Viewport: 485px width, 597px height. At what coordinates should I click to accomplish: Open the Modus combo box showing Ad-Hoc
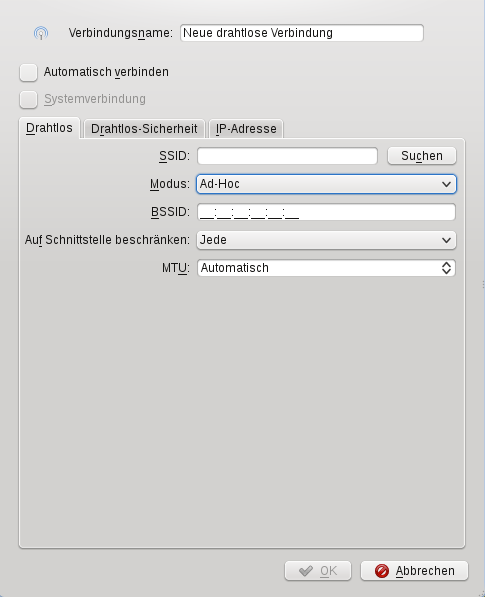[x=326, y=184]
